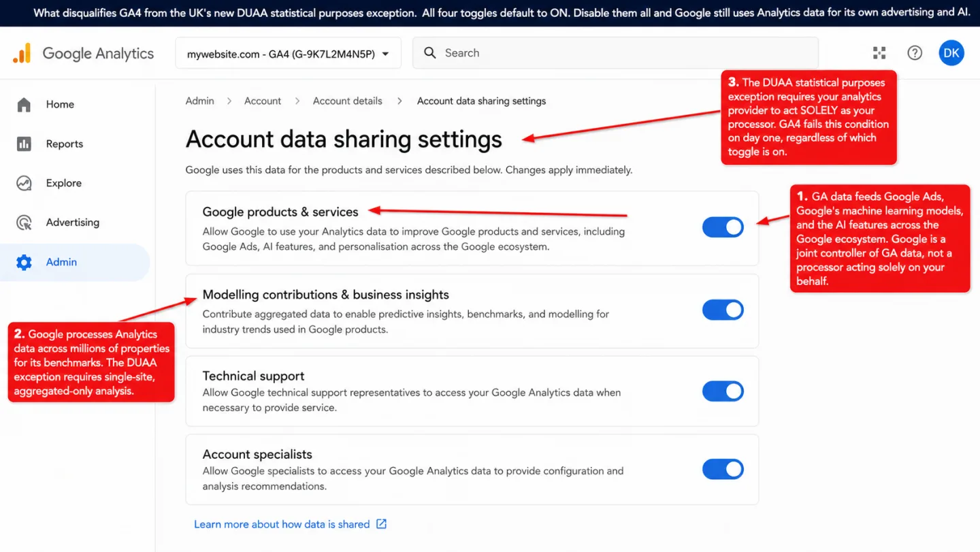This screenshot has width=980, height=552.
Task: Turn off Modelling contributions & business insights toggle
Action: [x=723, y=310]
